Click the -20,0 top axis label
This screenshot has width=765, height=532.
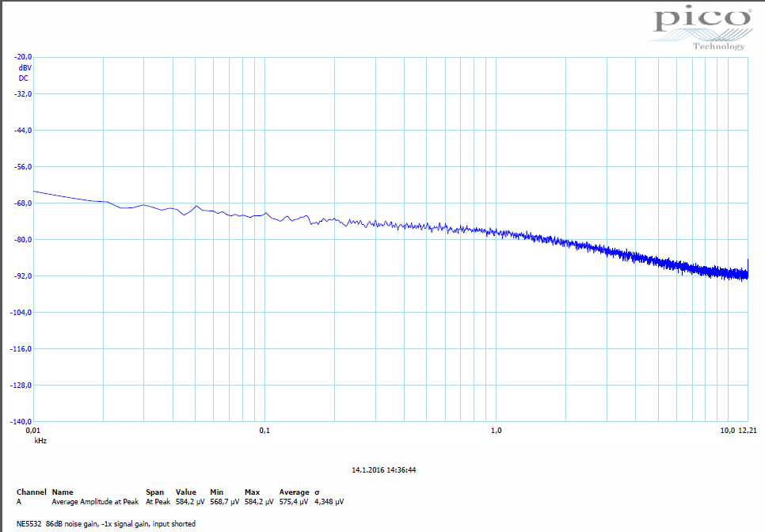[x=23, y=57]
